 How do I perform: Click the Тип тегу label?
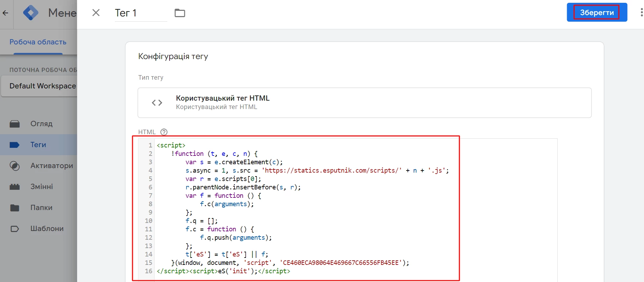click(151, 78)
